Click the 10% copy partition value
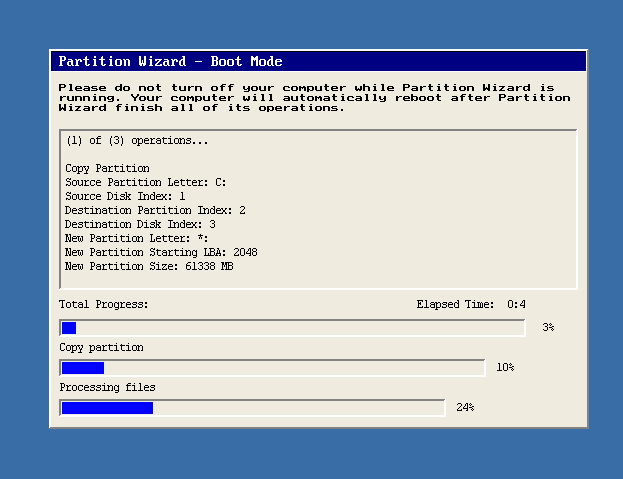 [x=505, y=367]
